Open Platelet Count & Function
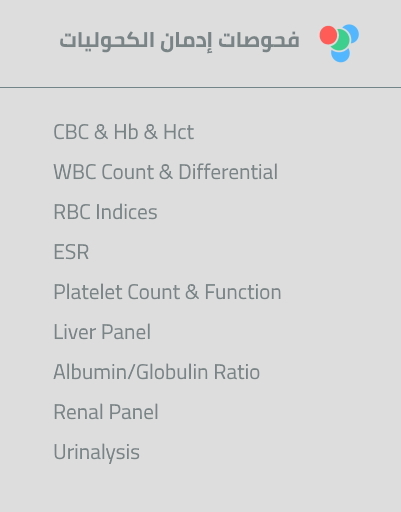This screenshot has width=401, height=512. 167,292
